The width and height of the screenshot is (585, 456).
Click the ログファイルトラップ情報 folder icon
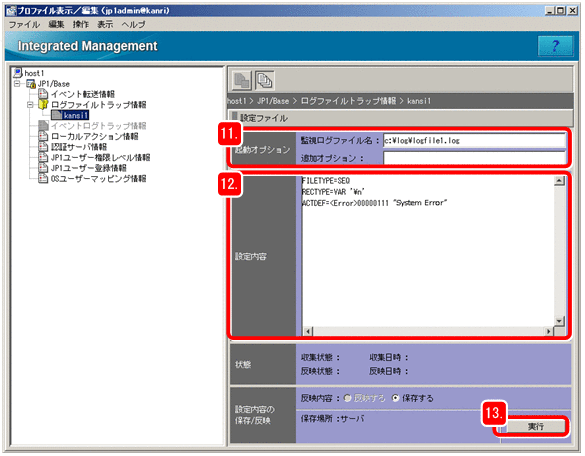point(43,104)
